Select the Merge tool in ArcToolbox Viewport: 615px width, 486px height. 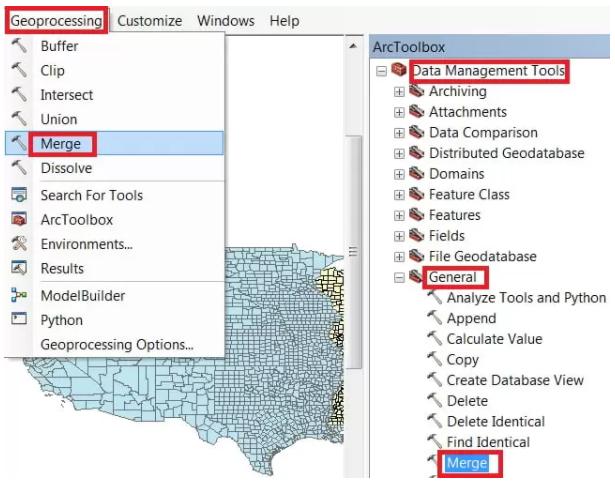click(x=467, y=463)
